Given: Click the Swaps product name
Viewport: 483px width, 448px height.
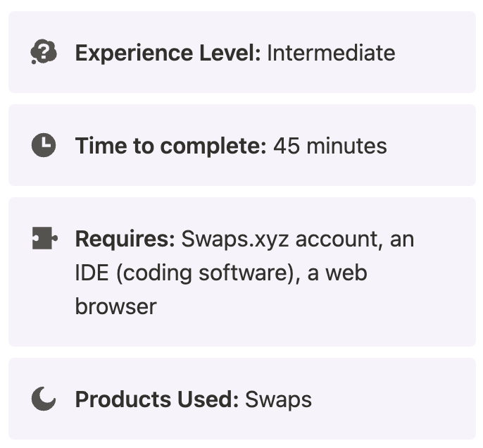Looking at the screenshot, I should click(279, 400).
